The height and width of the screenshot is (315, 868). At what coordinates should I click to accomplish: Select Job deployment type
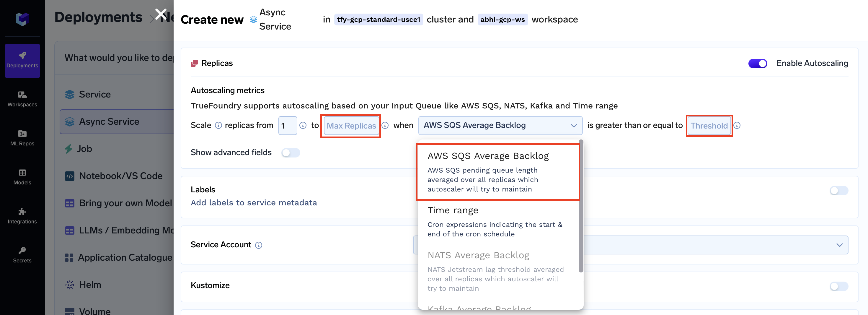point(117,149)
